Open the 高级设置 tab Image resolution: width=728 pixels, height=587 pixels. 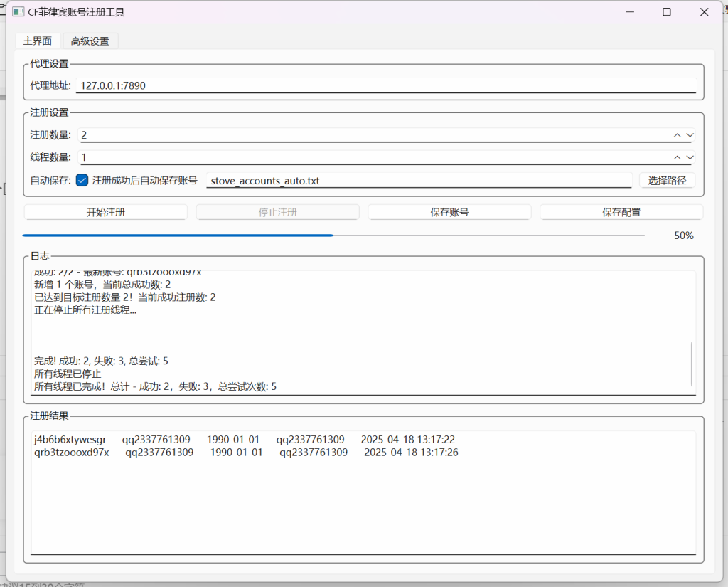coord(90,41)
